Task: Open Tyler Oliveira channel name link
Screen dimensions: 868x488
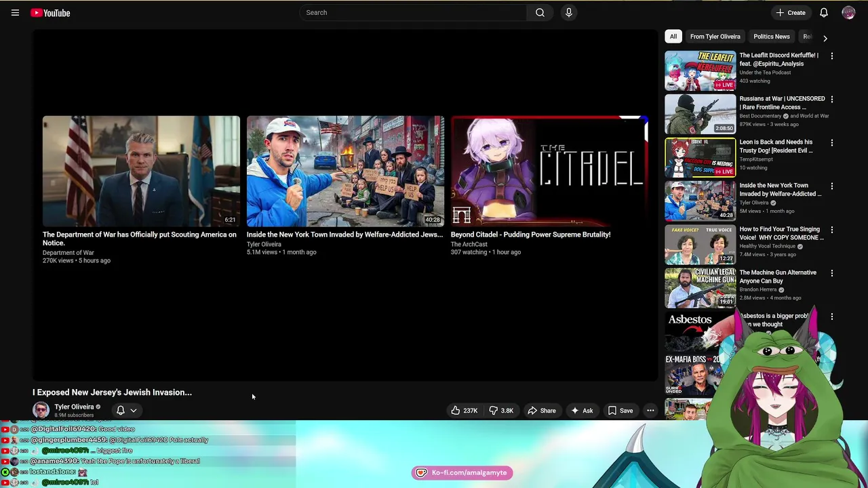Action: pos(74,407)
